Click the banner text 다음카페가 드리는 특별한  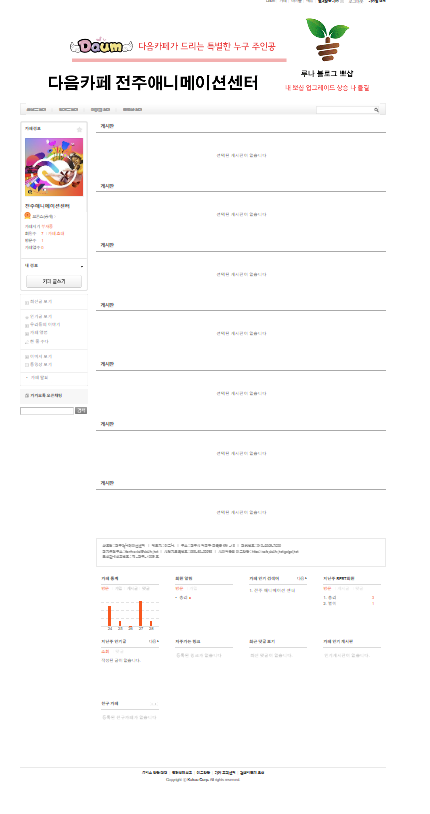pyautogui.click(x=185, y=46)
